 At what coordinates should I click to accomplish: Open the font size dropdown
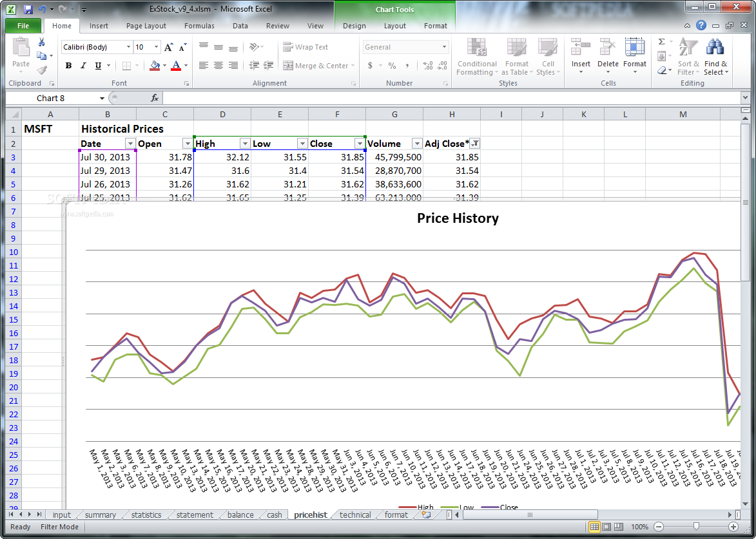point(156,47)
